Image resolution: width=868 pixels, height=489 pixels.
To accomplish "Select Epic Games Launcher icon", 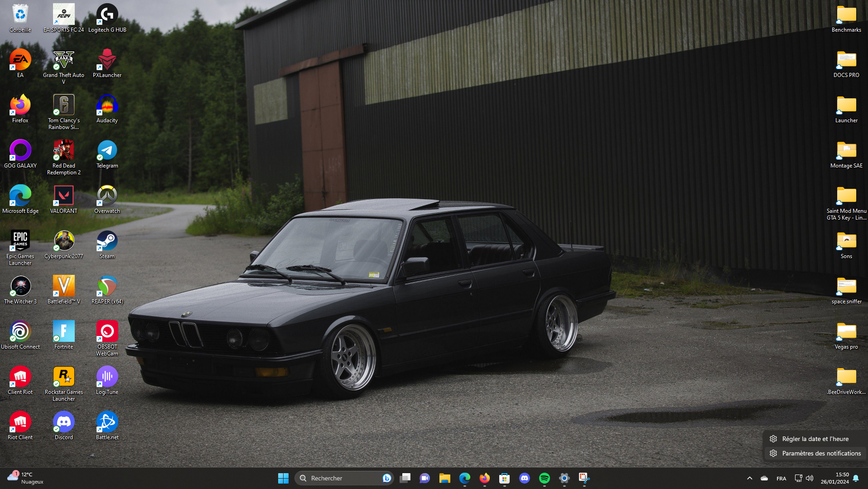I will coord(20,248).
